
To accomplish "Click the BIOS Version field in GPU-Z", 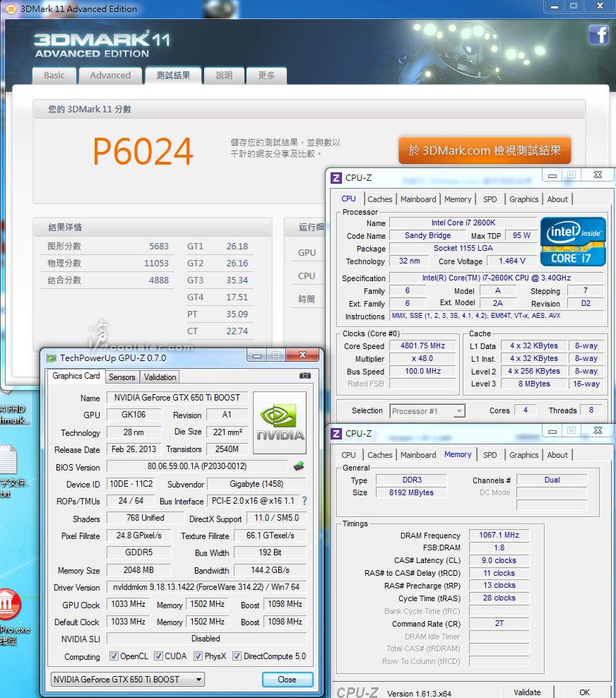I will pos(197,466).
